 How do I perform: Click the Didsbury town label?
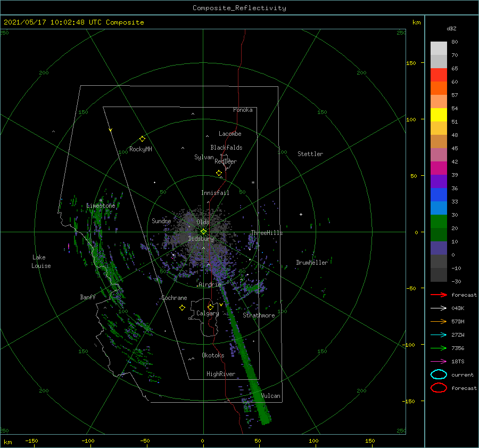pyautogui.click(x=201, y=239)
